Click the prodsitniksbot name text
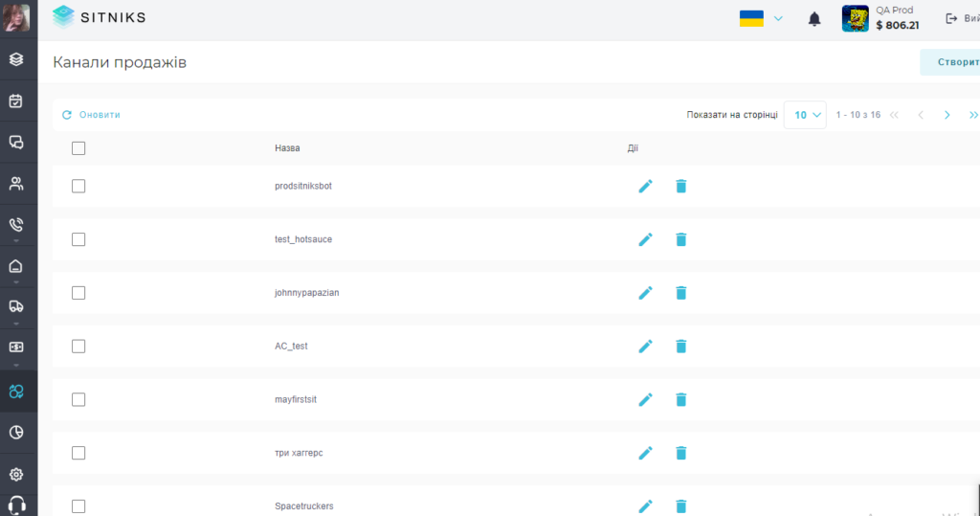Viewport: 980px width, 516px height. tap(303, 186)
